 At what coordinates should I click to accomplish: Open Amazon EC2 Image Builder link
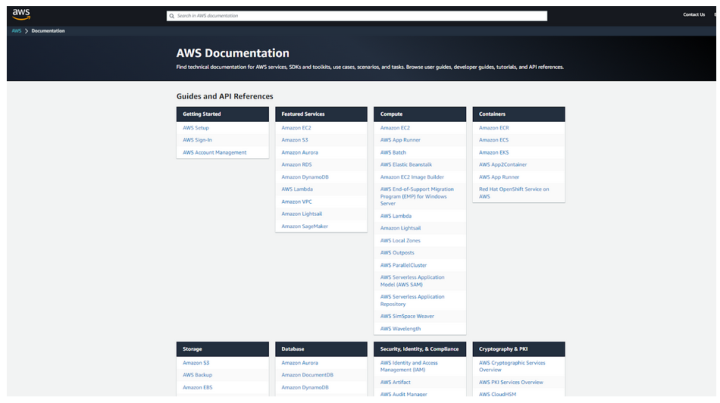tap(412, 177)
